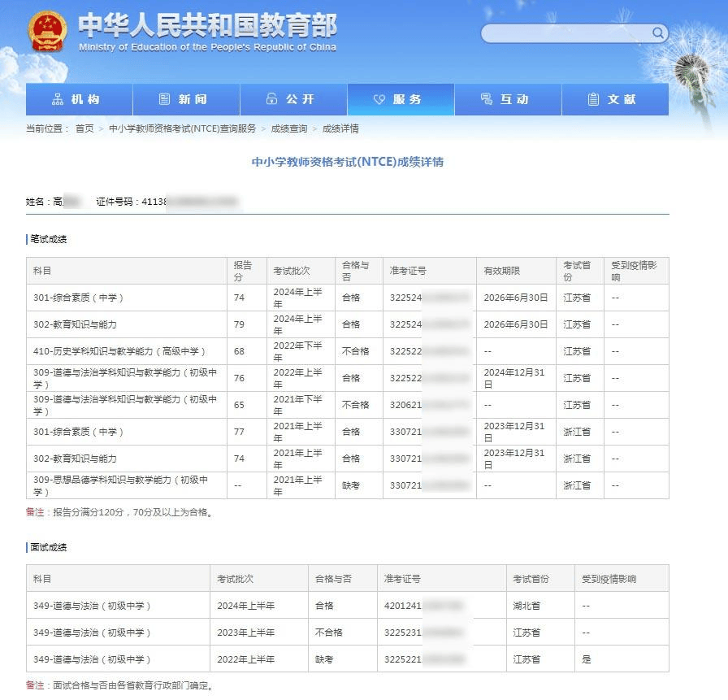This screenshot has height=700, width=728.
Task: Click the 考试批次 header in 面试成绩 table
Action: [x=235, y=579]
